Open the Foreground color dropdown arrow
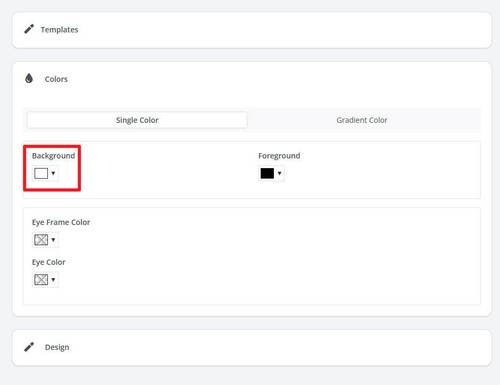This screenshot has width=500, height=385. tap(279, 173)
